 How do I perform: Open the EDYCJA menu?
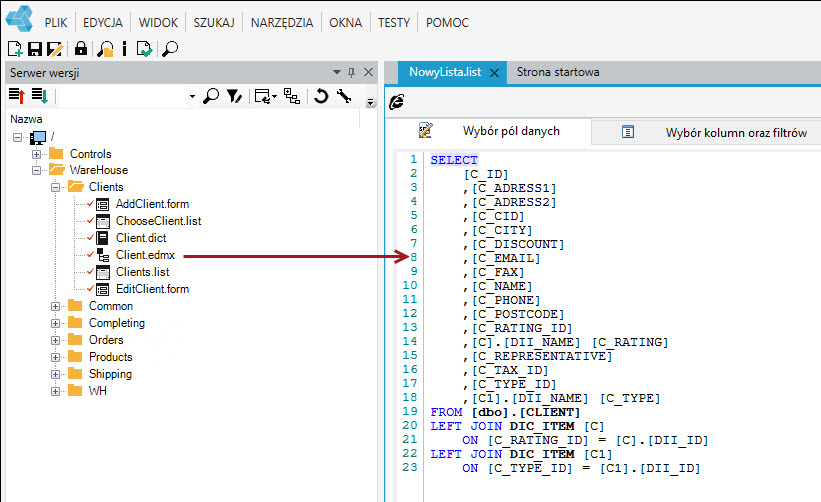pos(103,23)
